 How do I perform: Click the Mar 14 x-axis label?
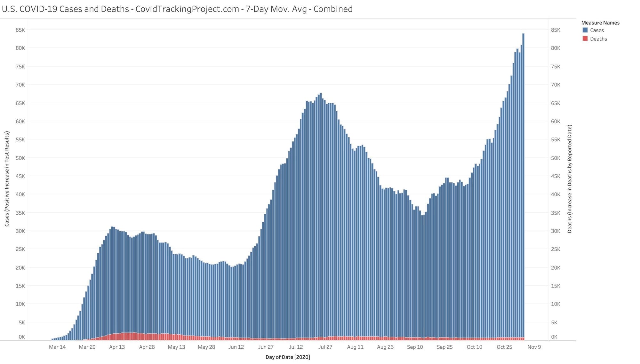click(57, 347)
